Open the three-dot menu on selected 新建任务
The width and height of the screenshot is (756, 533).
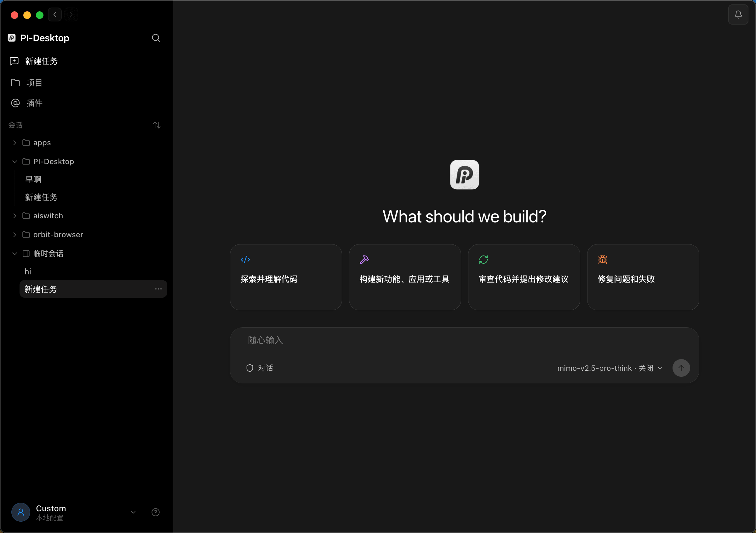158,289
